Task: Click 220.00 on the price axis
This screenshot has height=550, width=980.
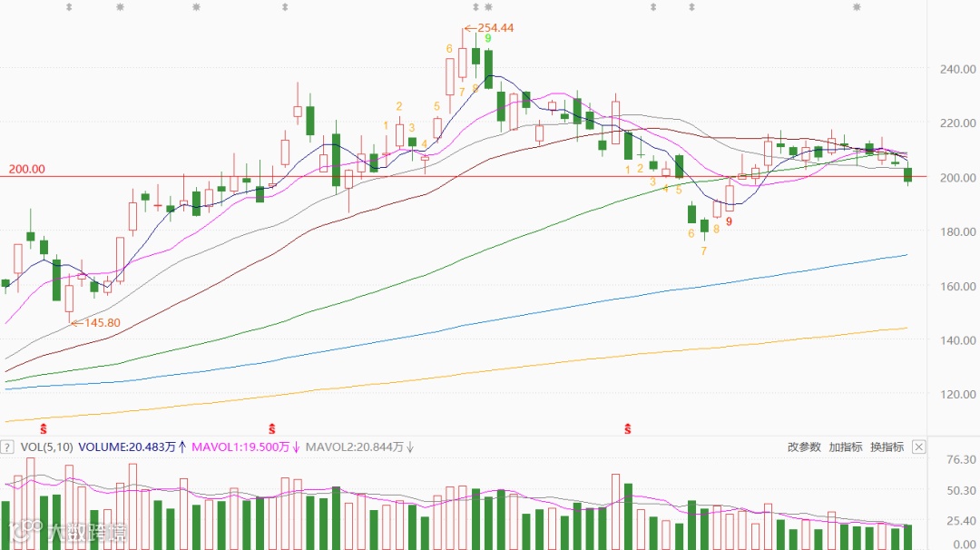Action: point(957,123)
